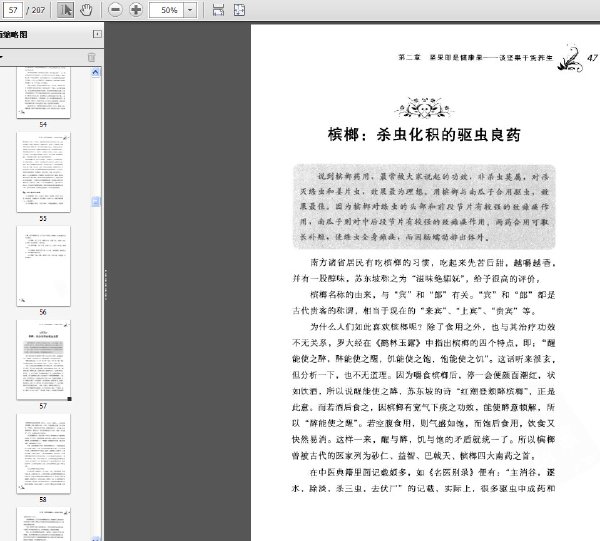Screen dimensions: 600x541
Task: Click the fit full page icon
Action: [x=239, y=10]
